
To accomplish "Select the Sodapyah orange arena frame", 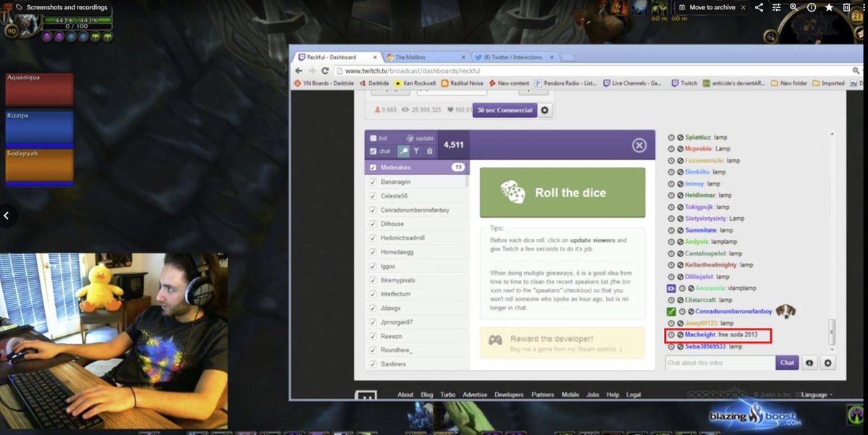I will 39,167.
